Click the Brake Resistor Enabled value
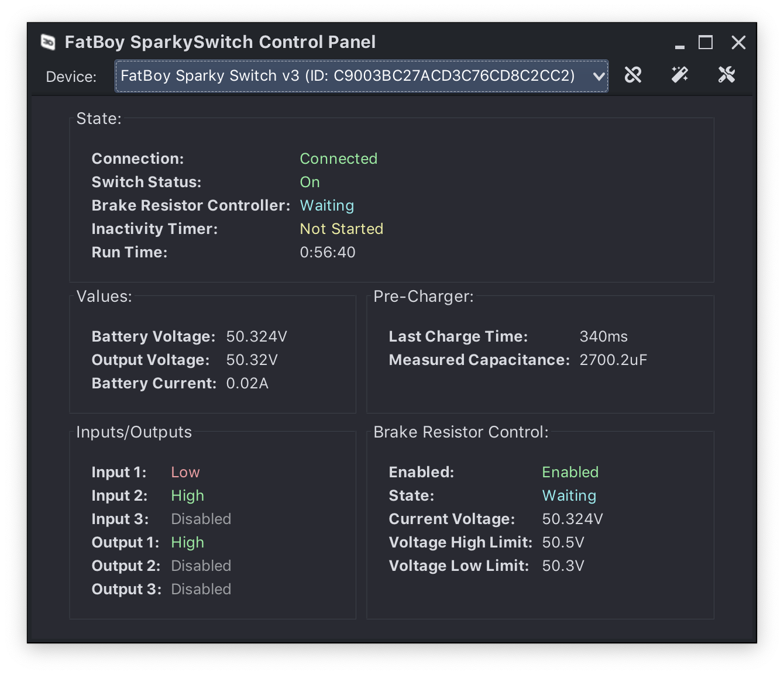 570,472
